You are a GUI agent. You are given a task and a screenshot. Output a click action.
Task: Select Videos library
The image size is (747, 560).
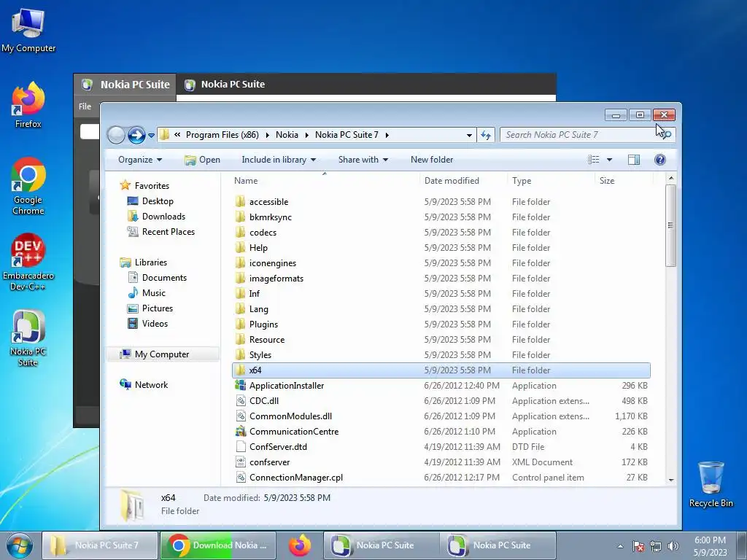pyautogui.click(x=147, y=323)
